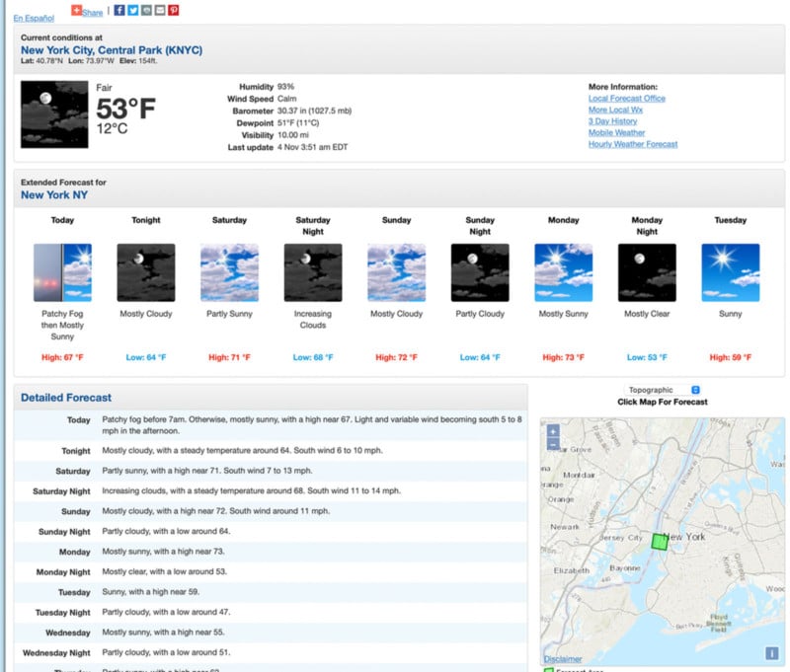This screenshot has width=790, height=672.
Task: Click the current conditions Fair night icon
Action: tap(54, 114)
